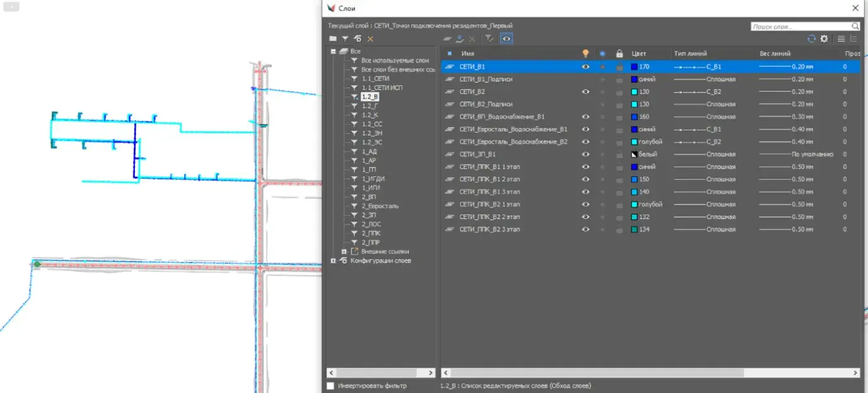Open layer settings gear icon
This screenshot has height=393, width=868.
coord(824,38)
